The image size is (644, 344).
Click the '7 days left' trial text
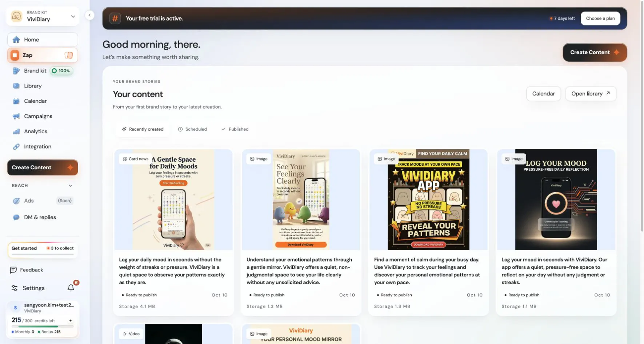coord(564,19)
